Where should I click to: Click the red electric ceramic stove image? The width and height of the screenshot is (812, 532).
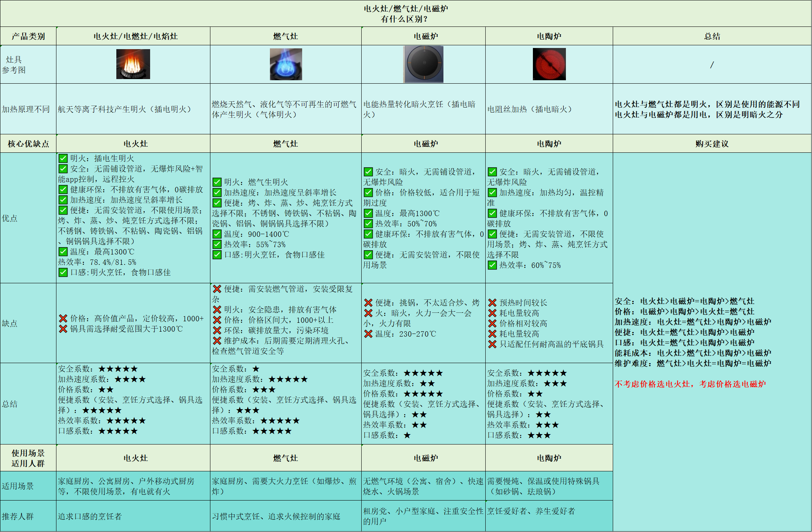pyautogui.click(x=549, y=64)
